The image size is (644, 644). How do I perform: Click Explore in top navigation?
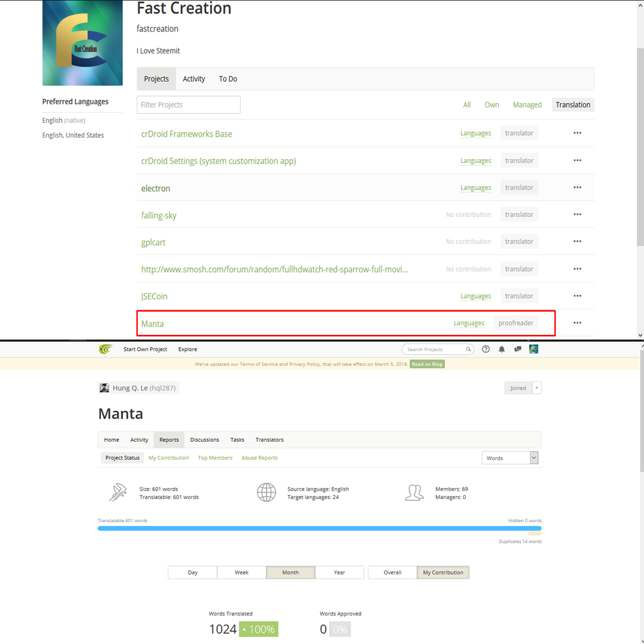tap(187, 349)
